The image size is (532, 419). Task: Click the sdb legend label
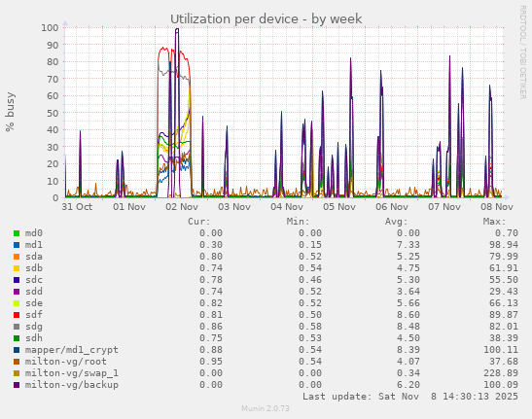[x=34, y=268]
